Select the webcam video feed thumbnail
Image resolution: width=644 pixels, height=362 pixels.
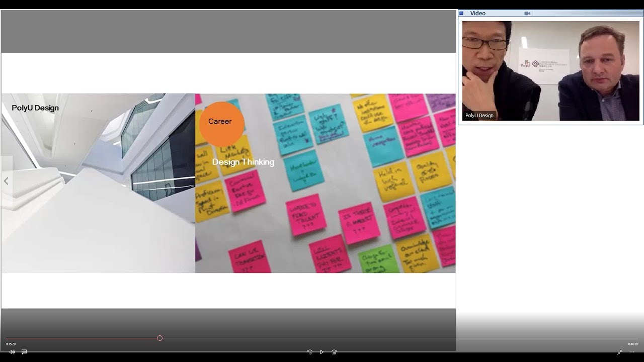(551, 71)
